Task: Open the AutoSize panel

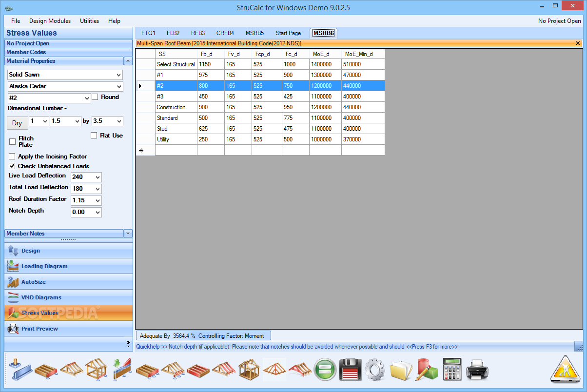Action: pos(69,282)
